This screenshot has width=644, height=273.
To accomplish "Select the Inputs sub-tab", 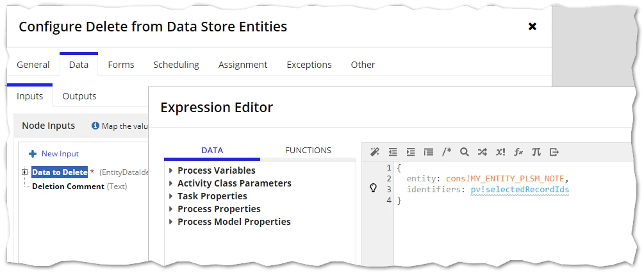I will click(29, 96).
